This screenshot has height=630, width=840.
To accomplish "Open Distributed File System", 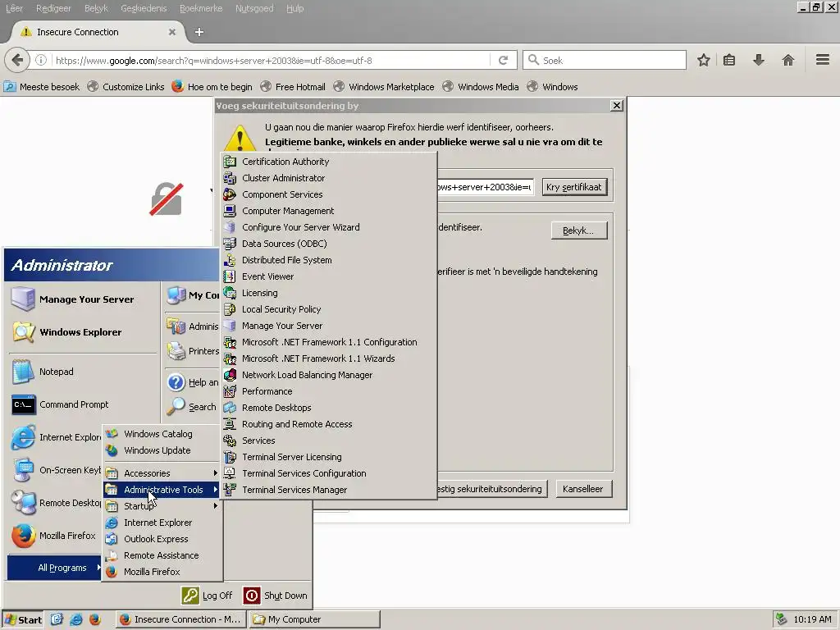I will tap(329, 260).
